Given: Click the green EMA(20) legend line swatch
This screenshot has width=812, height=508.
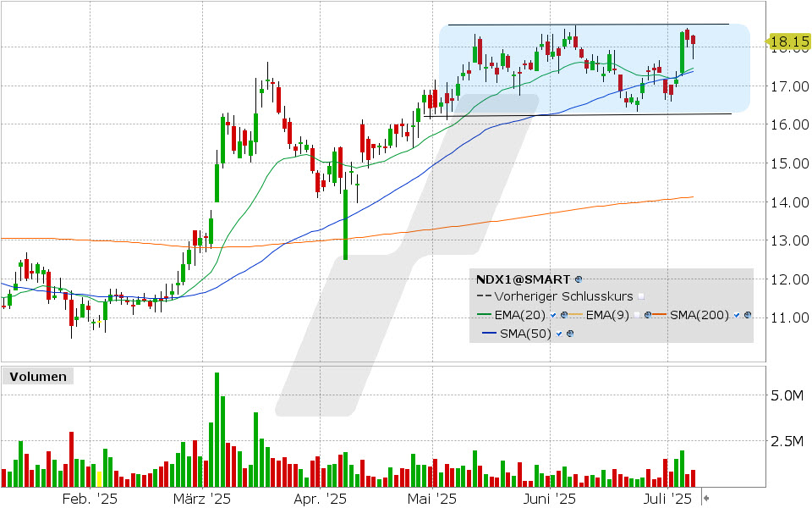Looking at the screenshot, I should tap(484, 314).
